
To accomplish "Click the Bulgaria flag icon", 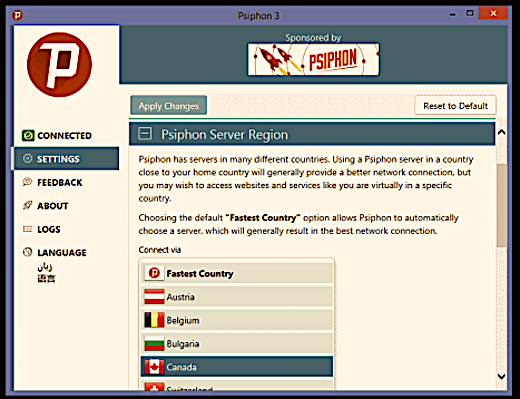I will coord(154,343).
